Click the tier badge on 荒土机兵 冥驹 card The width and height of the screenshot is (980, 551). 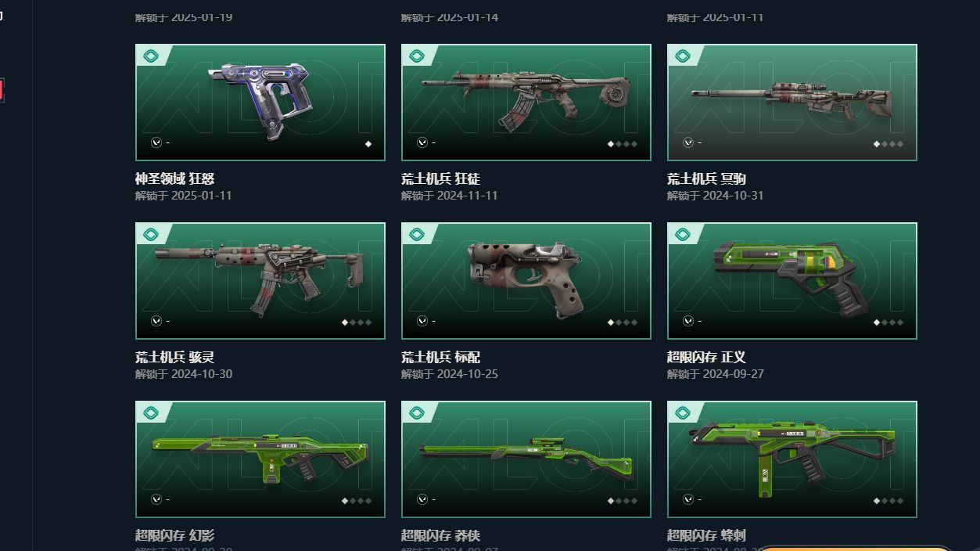click(x=683, y=56)
